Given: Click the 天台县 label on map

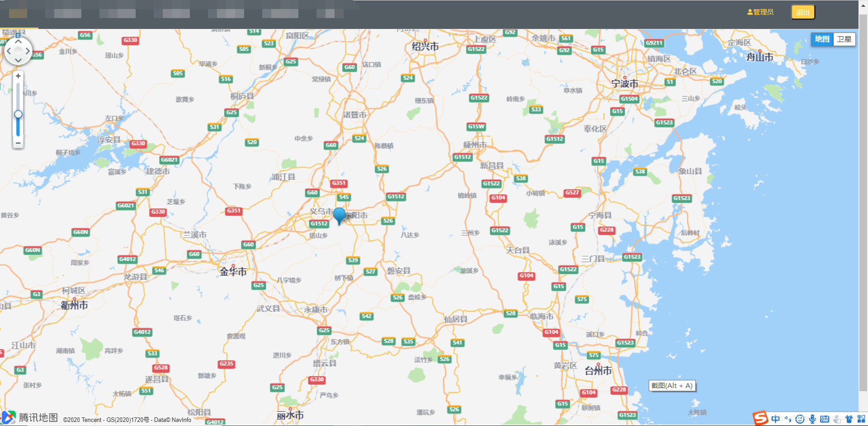Looking at the screenshot, I should 518,250.
